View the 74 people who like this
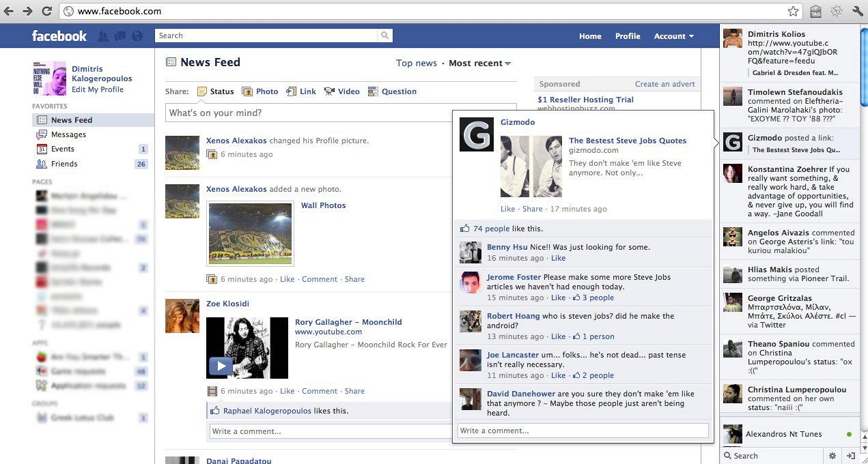Viewport: 868px width, 464px height. 492,229
